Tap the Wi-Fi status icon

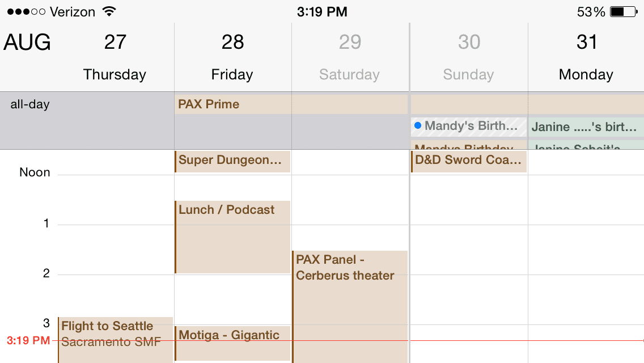coord(109,11)
